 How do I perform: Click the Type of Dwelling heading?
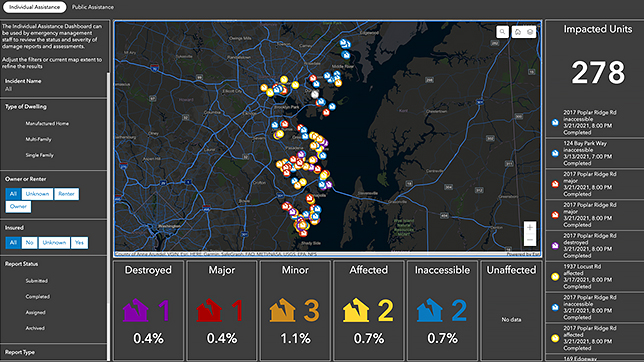coord(25,107)
